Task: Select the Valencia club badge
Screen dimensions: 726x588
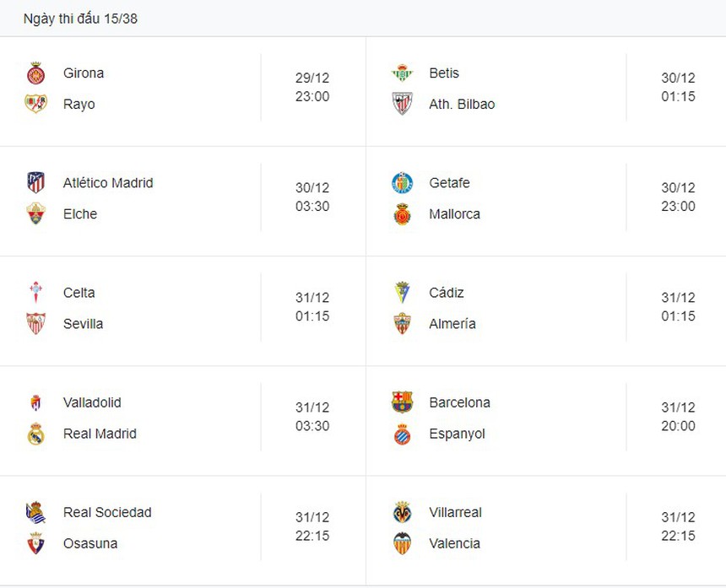Action: [402, 543]
